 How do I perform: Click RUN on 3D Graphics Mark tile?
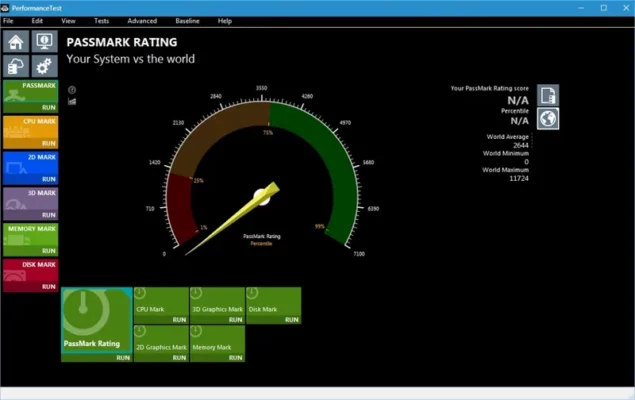coord(235,320)
